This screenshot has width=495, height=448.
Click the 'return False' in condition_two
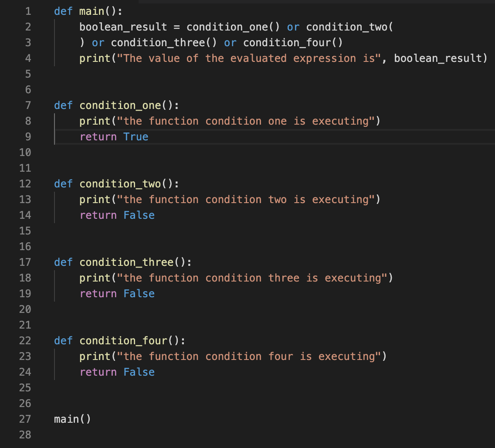click(117, 215)
